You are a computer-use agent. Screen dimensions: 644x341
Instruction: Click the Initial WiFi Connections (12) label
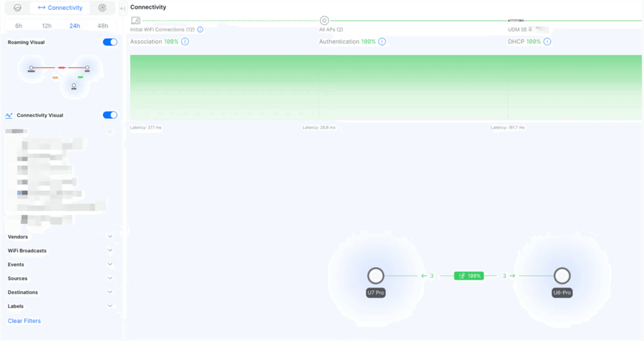162,29
